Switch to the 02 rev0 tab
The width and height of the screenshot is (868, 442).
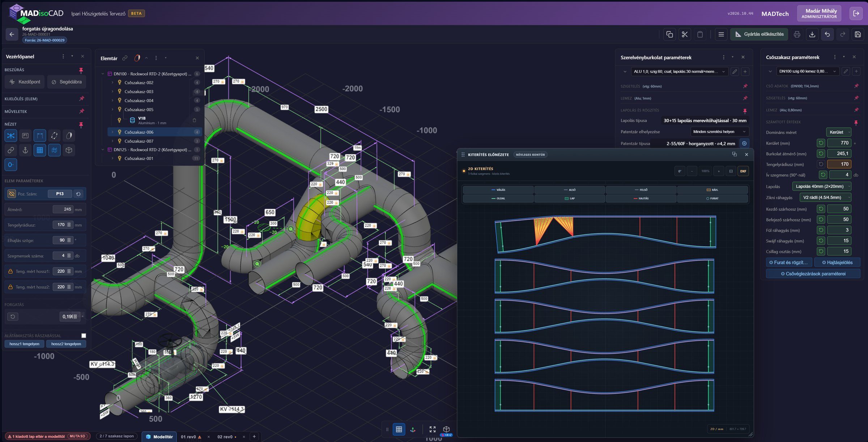[225, 437]
